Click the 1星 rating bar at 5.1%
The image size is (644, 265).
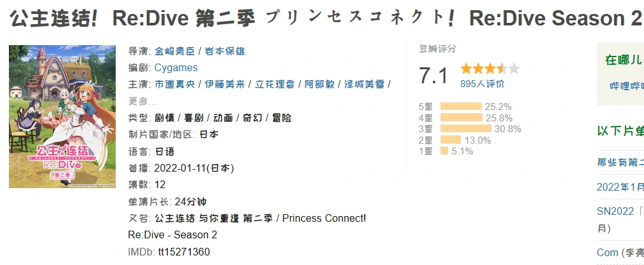click(444, 151)
